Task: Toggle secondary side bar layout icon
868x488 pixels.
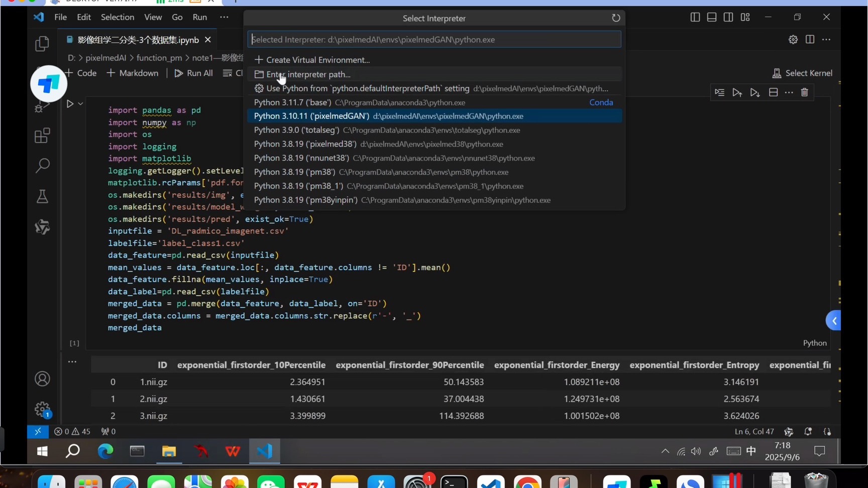Action: point(728,17)
